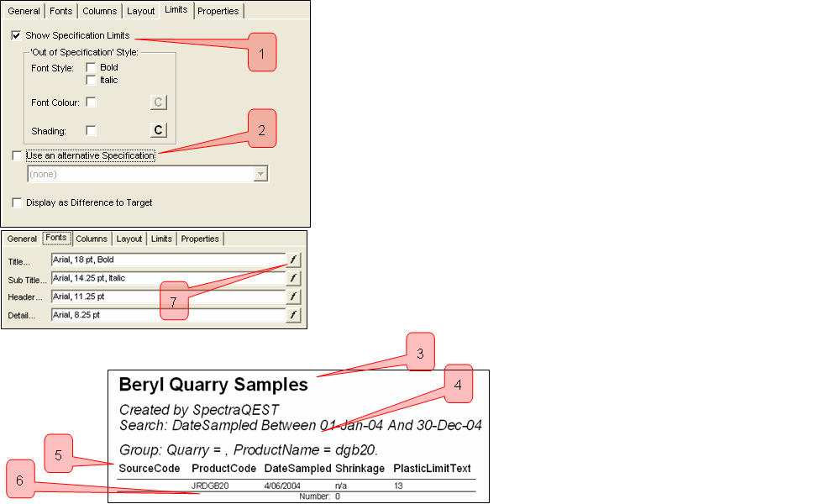Click the Detail font input field
Viewport: 840px width, 504px height.
coord(168,315)
